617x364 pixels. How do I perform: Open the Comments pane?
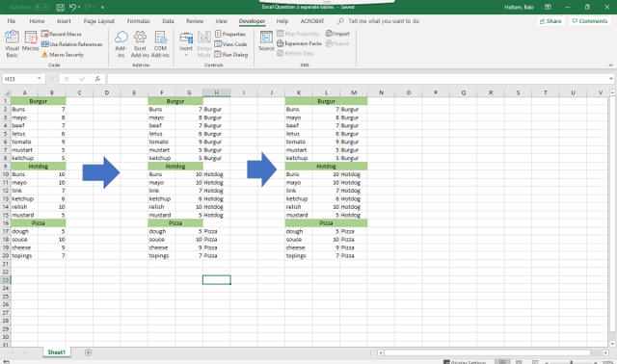590,21
